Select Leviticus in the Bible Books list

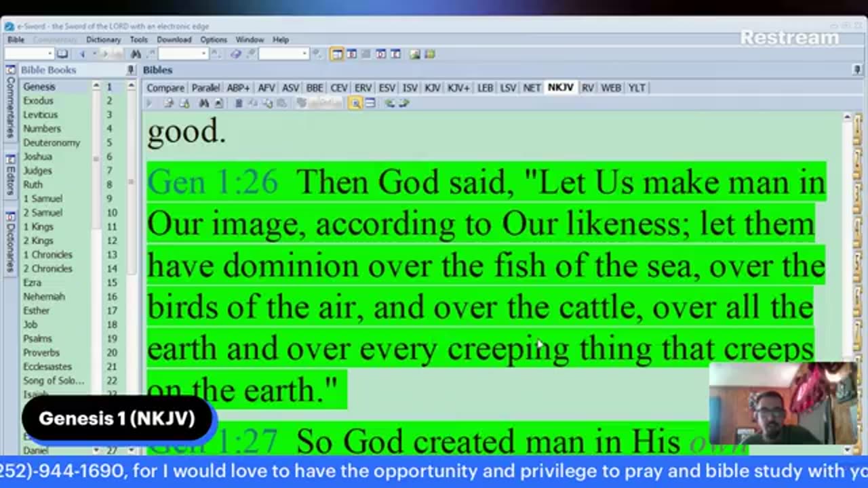(x=40, y=115)
